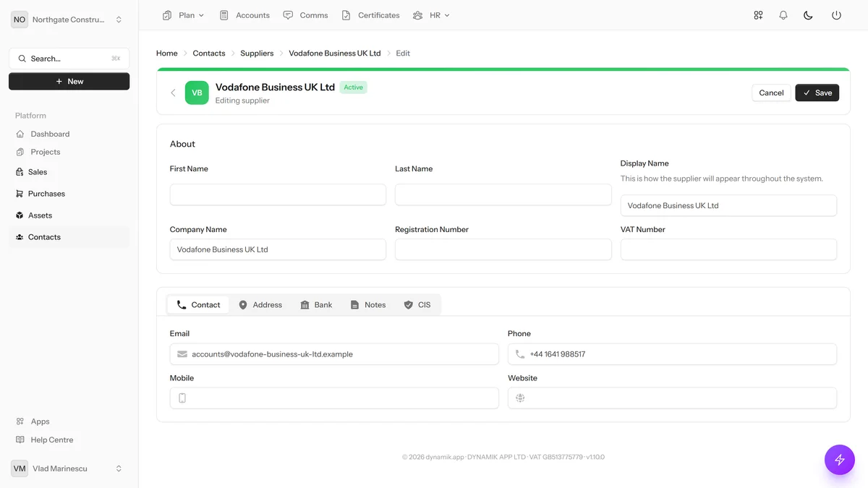Viewport: 868px width, 488px height.
Task: Click the envelope icon in Email field
Action: tap(182, 354)
